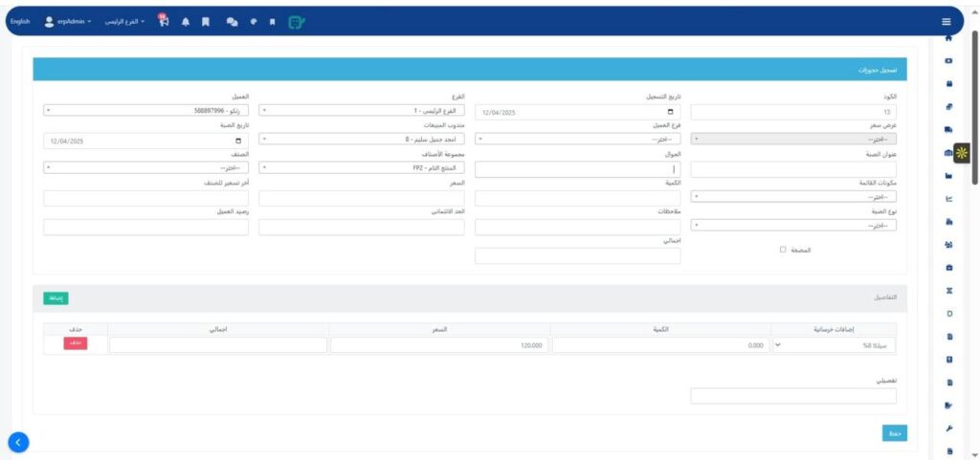Open the hamburger menu in top bar
Screen dimensions: 980x460
[x=946, y=21]
